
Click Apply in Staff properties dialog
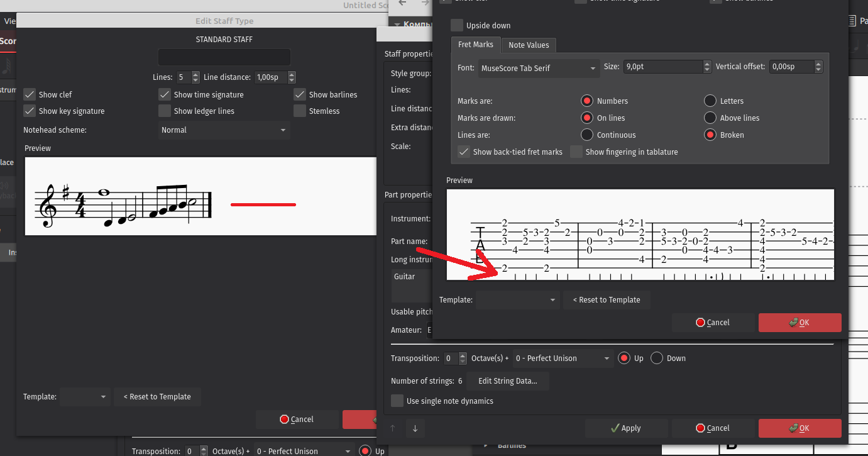626,428
